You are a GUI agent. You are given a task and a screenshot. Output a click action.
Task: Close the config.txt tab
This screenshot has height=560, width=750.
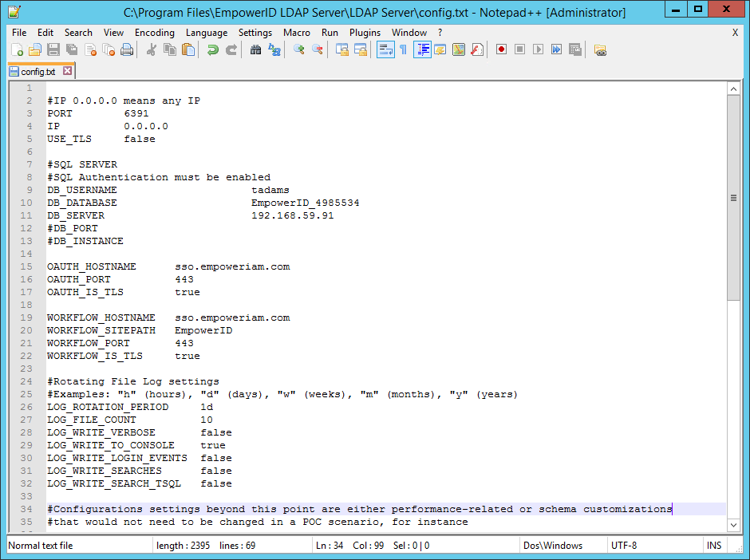click(x=68, y=71)
